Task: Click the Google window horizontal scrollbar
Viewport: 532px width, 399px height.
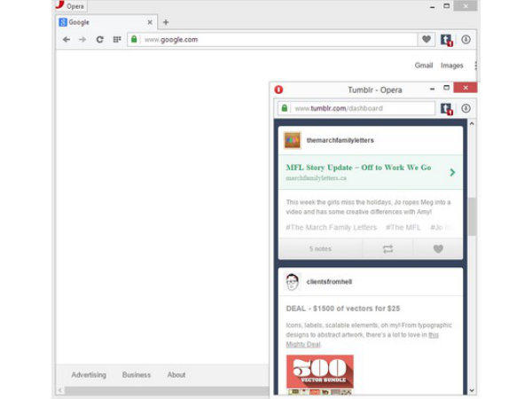Action: pos(167,390)
